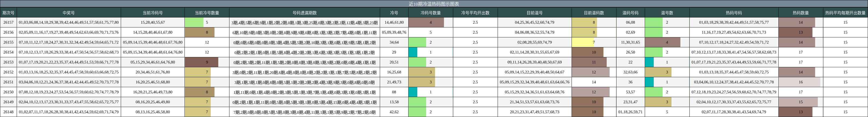
Task: Click winning numbers starting 03,04,06,10,12
Action: (x=69, y=82)
